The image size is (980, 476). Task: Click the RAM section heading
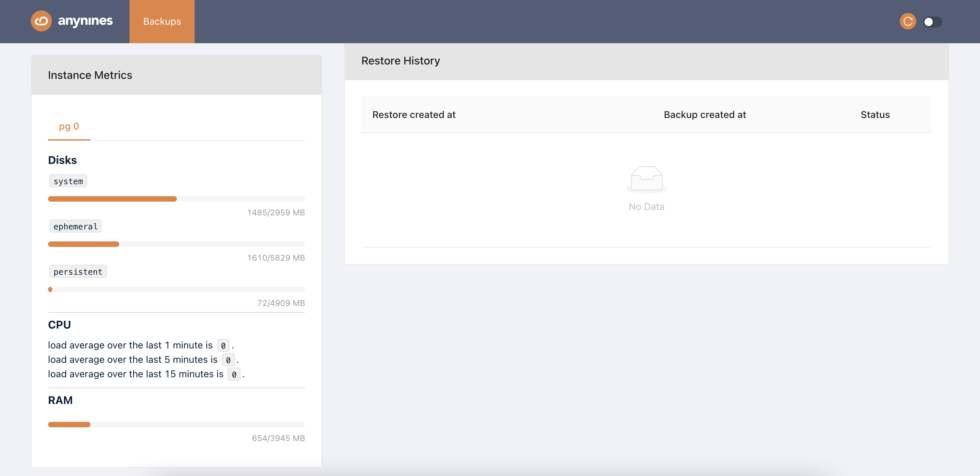60,400
